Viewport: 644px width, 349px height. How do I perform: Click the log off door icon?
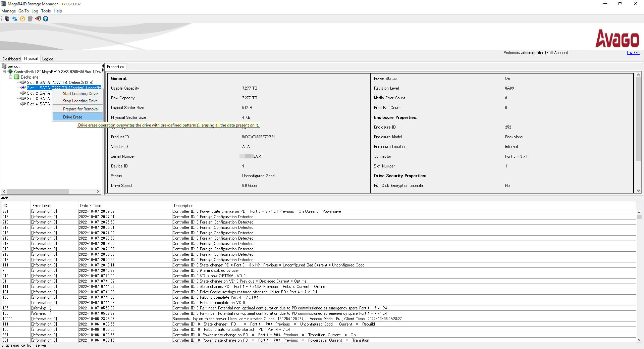click(x=38, y=19)
